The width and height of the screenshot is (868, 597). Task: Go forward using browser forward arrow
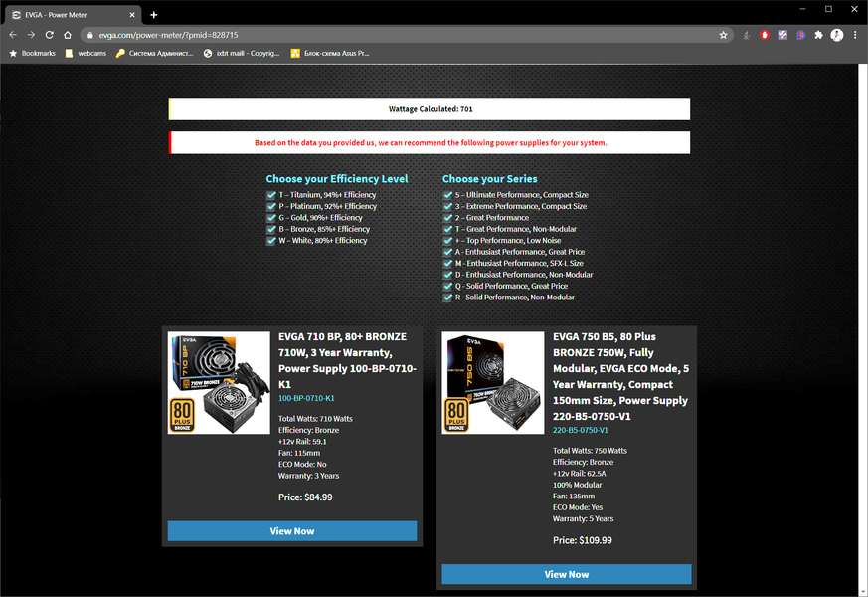click(31, 35)
